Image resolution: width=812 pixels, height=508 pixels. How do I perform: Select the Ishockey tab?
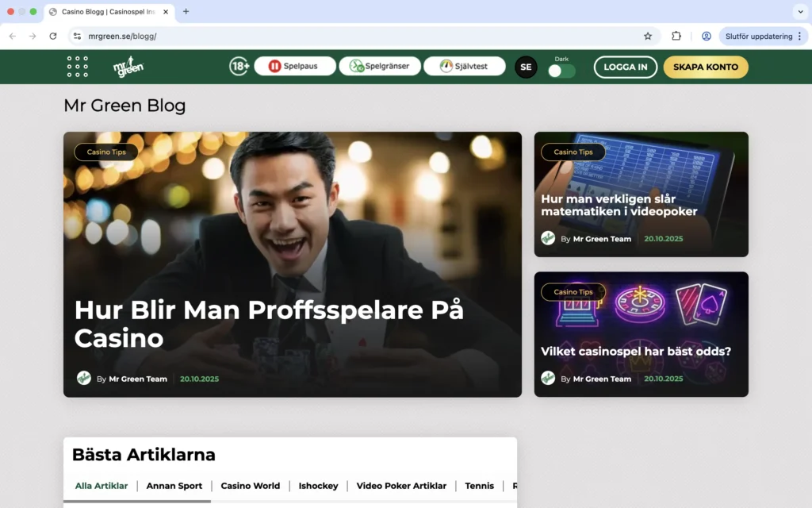pyautogui.click(x=318, y=486)
